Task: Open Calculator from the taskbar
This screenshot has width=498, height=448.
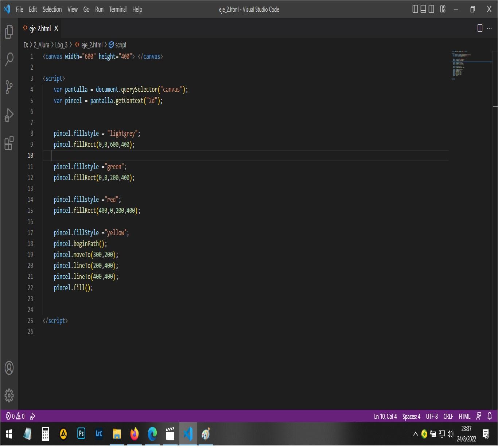Action: click(x=46, y=434)
